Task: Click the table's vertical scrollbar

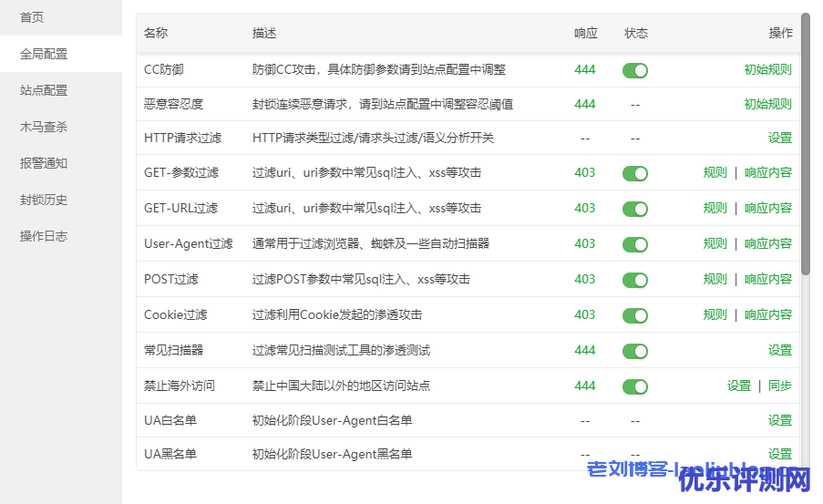Action: pyautogui.click(x=805, y=146)
